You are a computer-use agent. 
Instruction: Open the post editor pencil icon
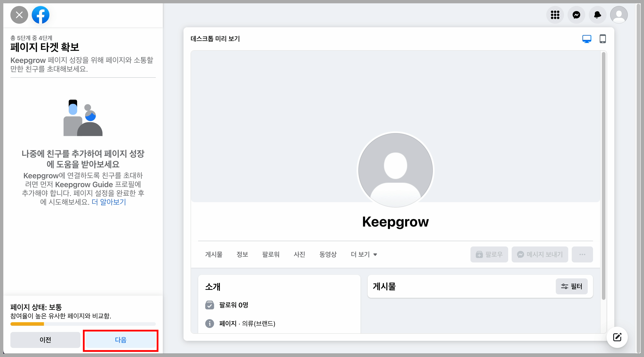(x=617, y=337)
